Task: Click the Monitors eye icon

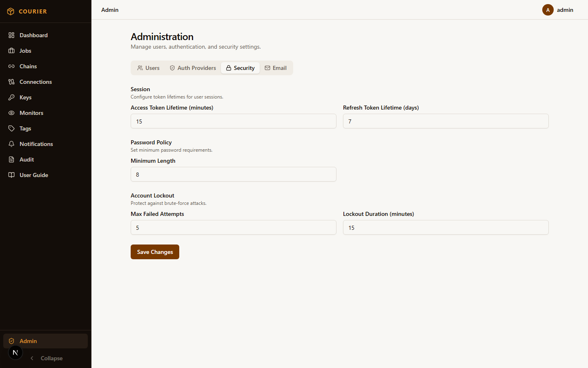Action: (x=11, y=113)
